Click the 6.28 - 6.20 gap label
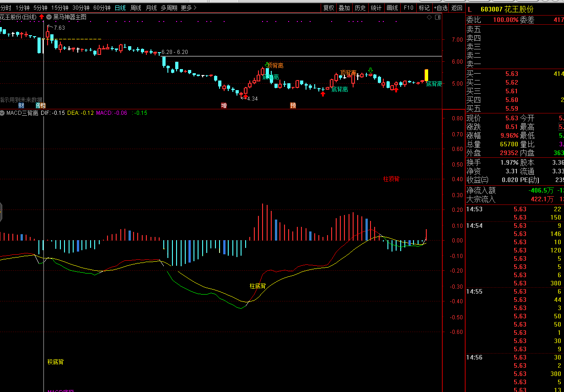 point(175,52)
